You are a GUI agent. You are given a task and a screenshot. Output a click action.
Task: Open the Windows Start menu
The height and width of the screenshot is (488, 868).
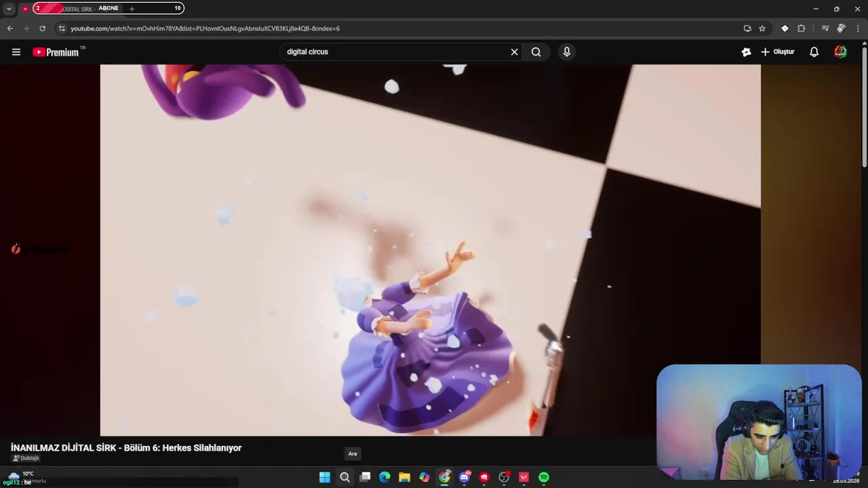pos(325,477)
